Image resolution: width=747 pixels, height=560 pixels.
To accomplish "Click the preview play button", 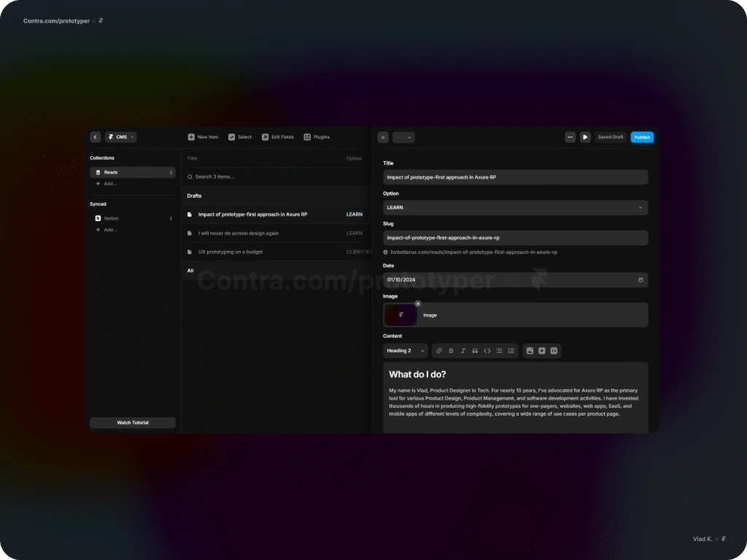I will click(585, 137).
